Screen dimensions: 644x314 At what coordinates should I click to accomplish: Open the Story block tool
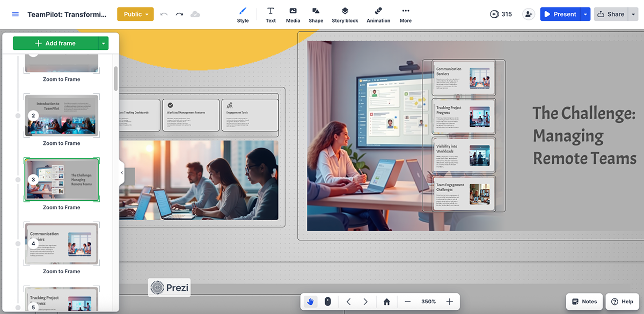[345, 14]
